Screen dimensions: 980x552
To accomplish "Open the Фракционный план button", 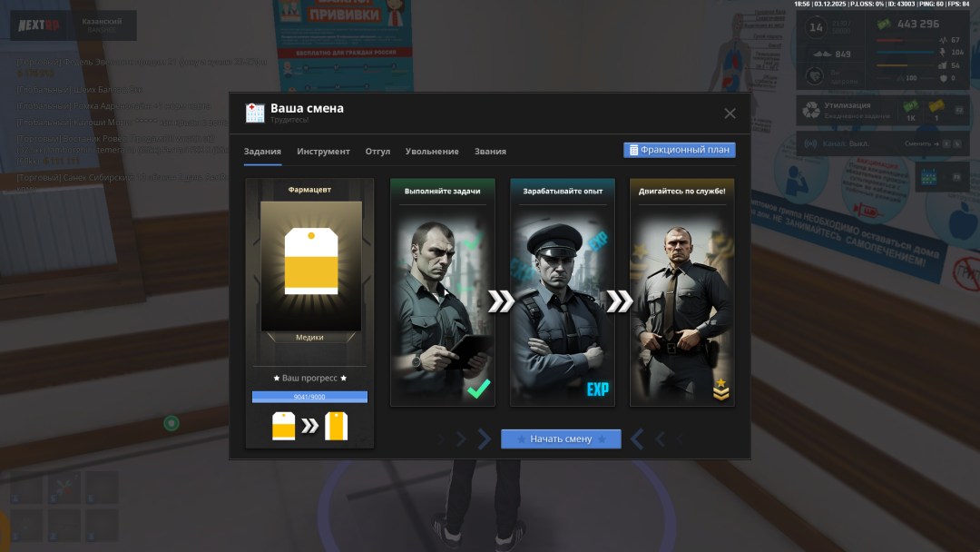I will coord(679,150).
